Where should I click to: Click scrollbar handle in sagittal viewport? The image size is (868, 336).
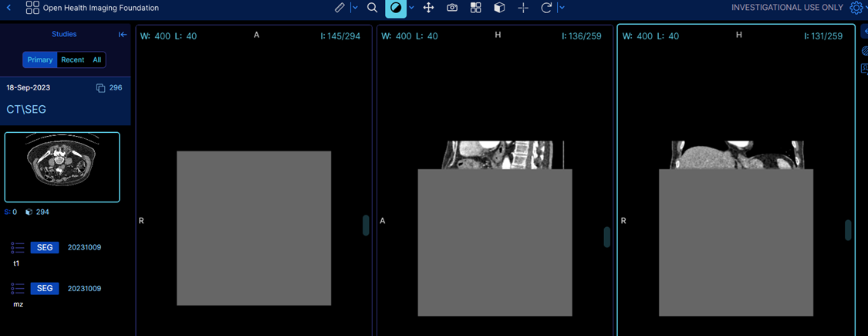pyautogui.click(x=607, y=237)
